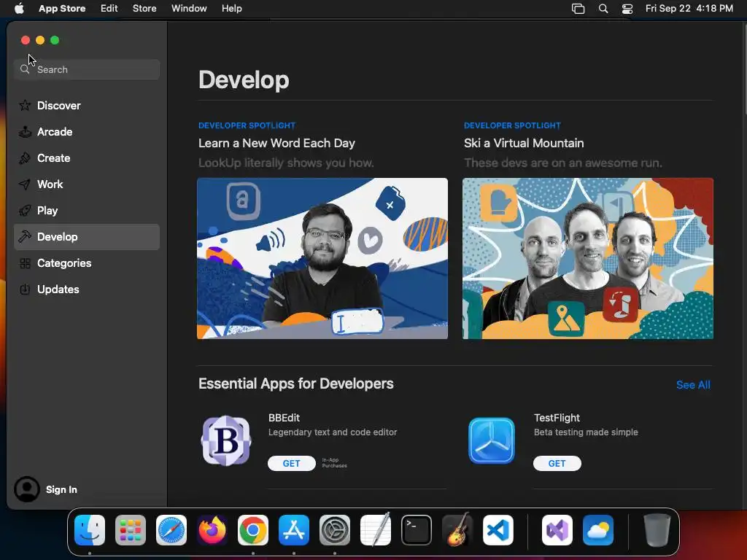This screenshot has height=560, width=747.
Task: Open System Settings from the Dock
Action: [x=334, y=530]
